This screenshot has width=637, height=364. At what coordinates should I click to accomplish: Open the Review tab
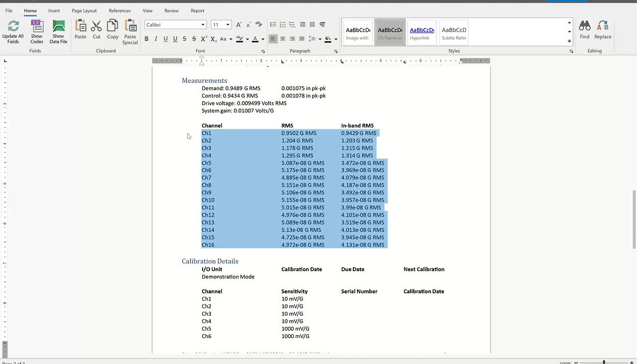pos(171,10)
